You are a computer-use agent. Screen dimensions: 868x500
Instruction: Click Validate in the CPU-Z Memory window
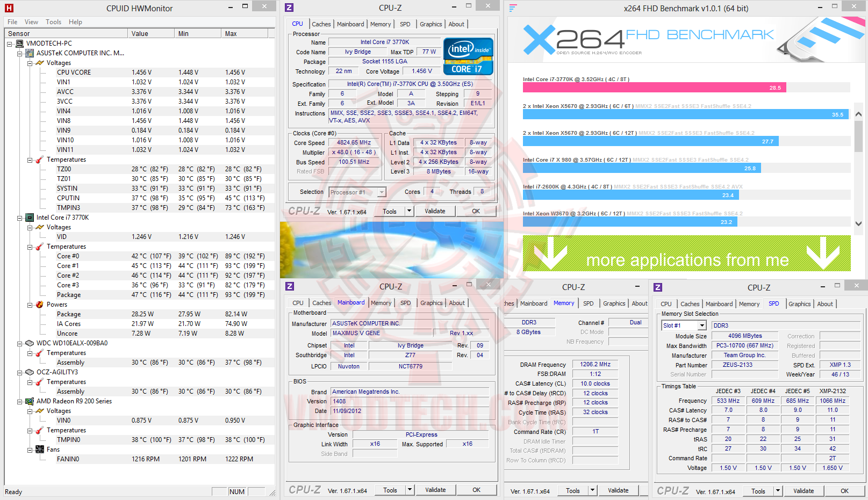(618, 490)
